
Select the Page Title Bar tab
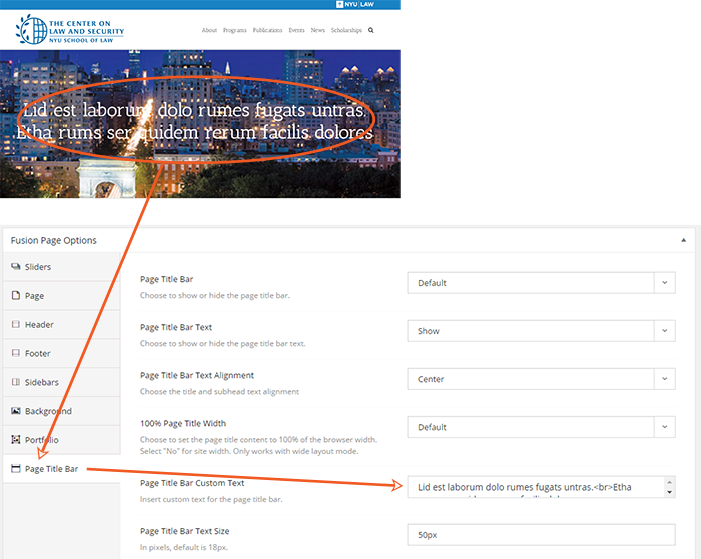click(62, 469)
